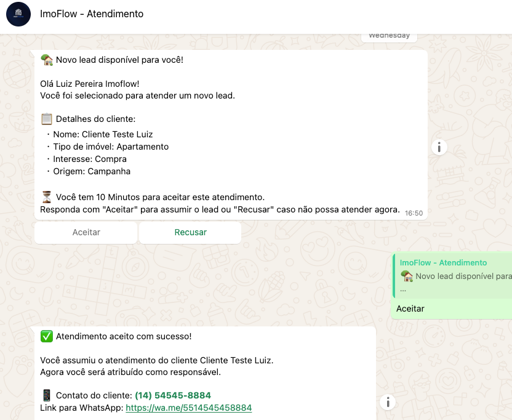
Task: Click green sender name in quoted reply
Action: click(443, 262)
